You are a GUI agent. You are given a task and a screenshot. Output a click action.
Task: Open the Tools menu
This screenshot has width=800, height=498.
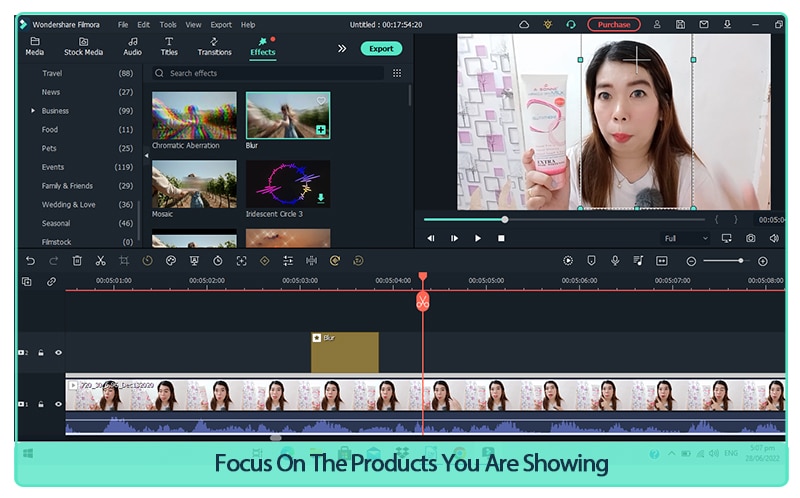168,24
